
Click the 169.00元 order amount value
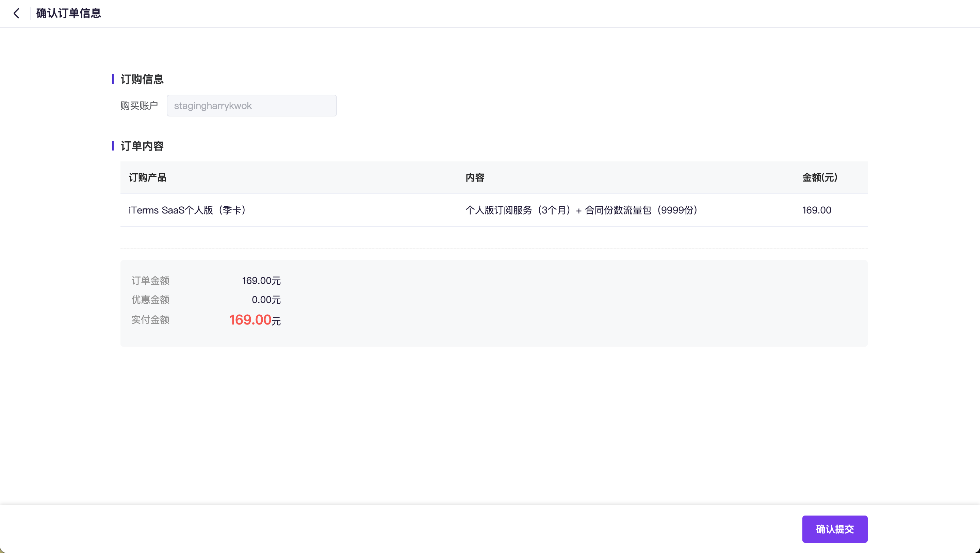click(x=261, y=281)
